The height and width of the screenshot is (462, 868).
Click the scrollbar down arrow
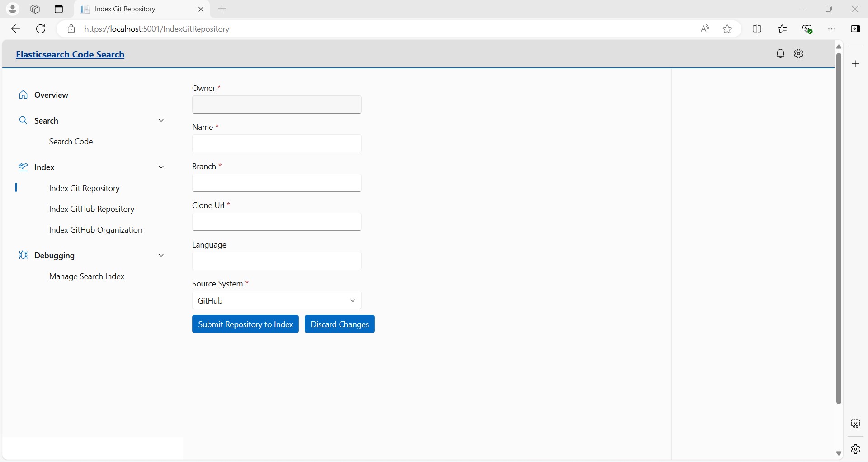pos(839,453)
